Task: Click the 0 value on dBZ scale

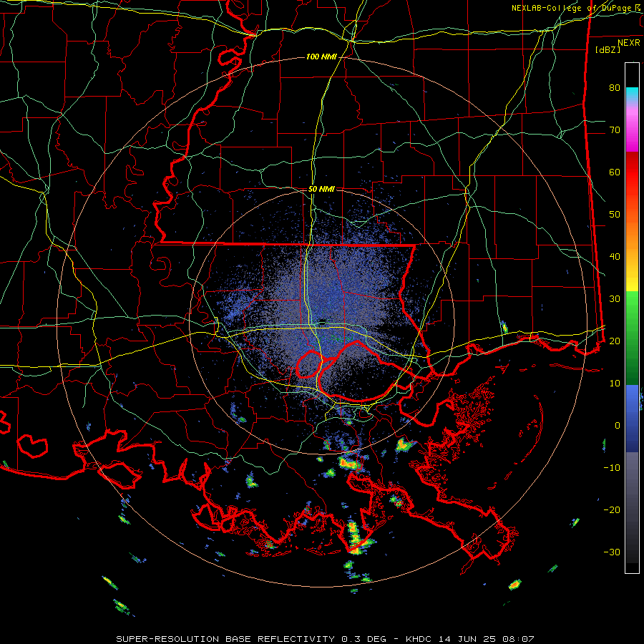Action: [x=618, y=426]
